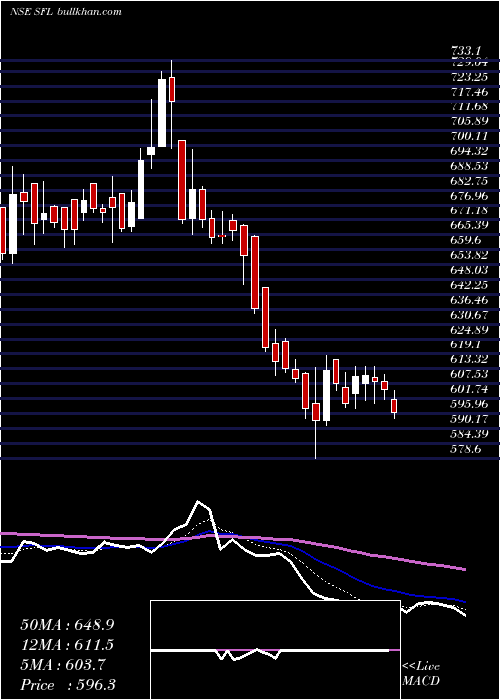Click the 682.75 price label

pos(468,181)
